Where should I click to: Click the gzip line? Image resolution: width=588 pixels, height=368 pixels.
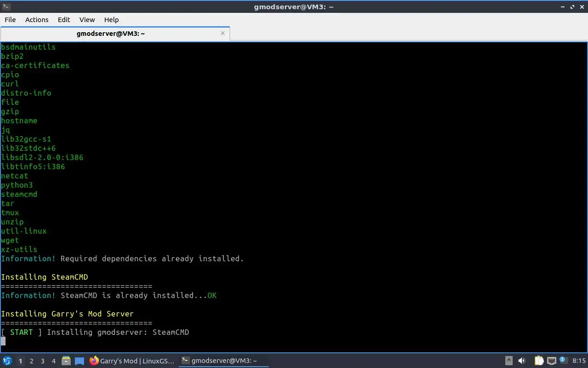(10, 111)
